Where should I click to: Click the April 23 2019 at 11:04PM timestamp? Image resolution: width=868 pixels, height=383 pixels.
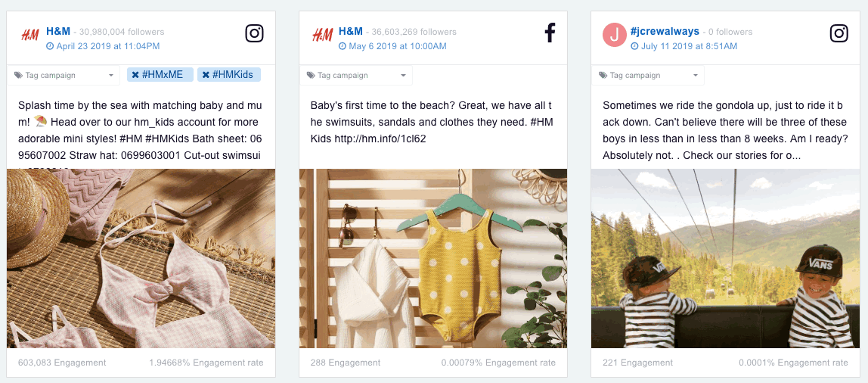(103, 46)
